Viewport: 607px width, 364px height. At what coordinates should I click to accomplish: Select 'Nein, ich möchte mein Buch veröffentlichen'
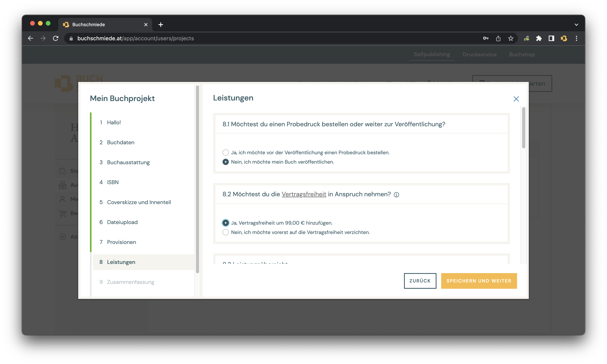pos(225,162)
